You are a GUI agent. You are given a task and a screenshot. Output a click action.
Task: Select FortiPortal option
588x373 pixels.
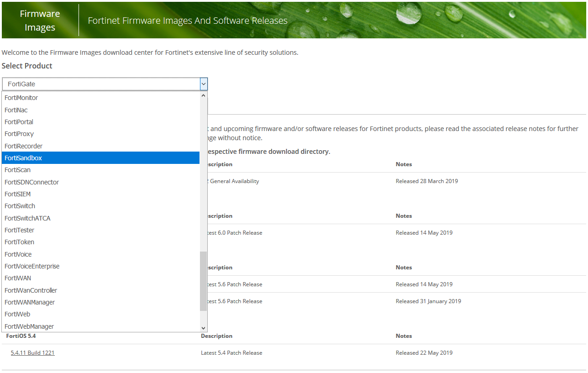pos(19,122)
